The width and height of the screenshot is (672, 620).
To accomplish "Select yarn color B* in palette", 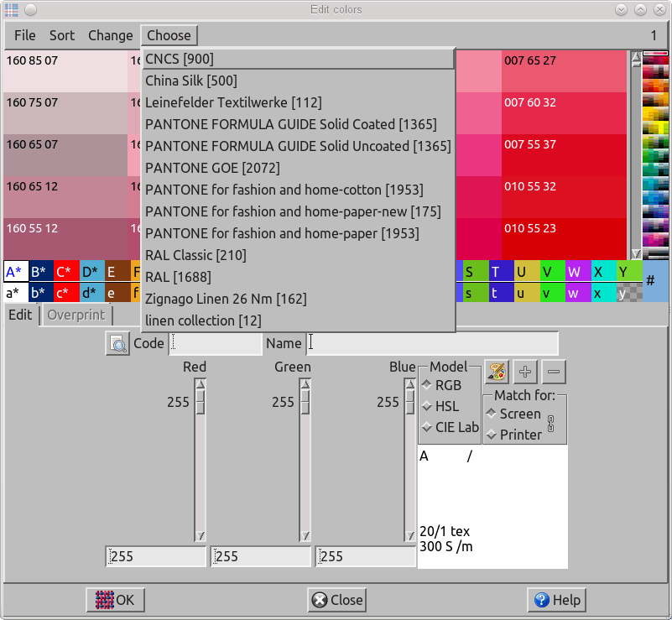I will pos(41,271).
